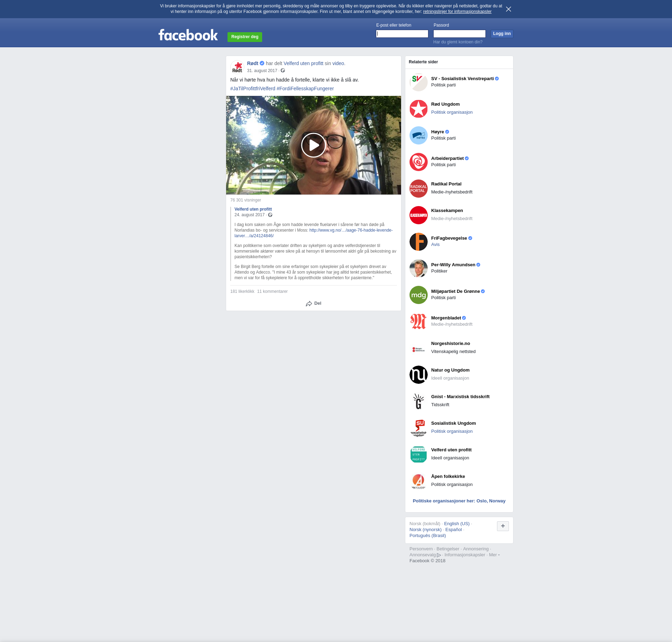Play the Rødt shared video
The height and width of the screenshot is (642, 672).
tap(313, 145)
